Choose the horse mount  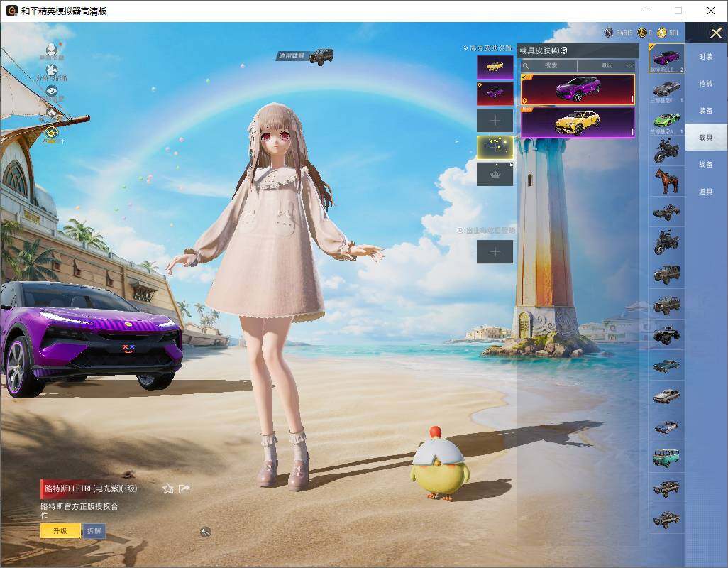pos(666,181)
